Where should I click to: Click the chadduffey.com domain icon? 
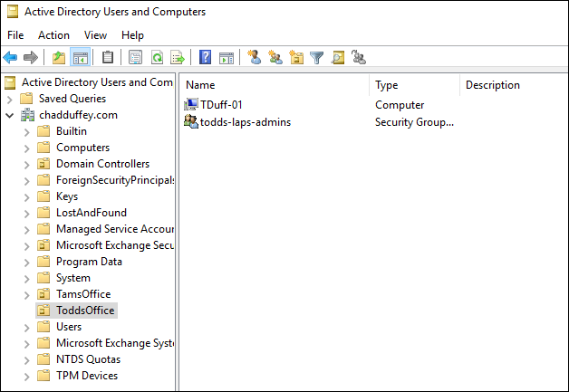pos(28,115)
